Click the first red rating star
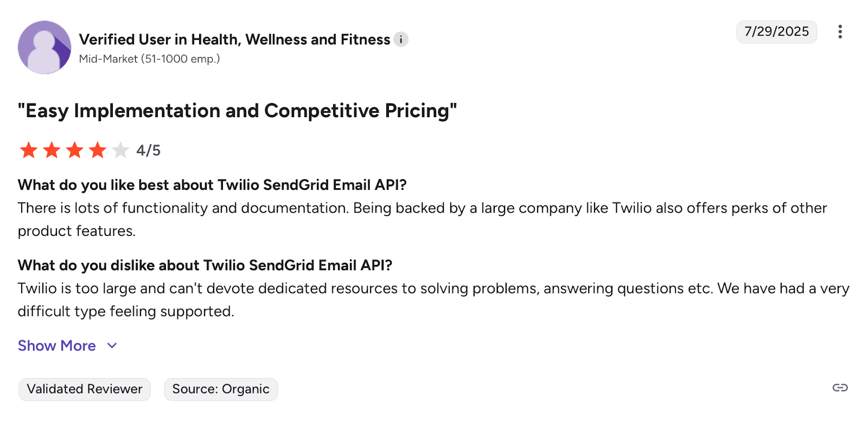Screen dimensions: 868x423 pos(29,150)
